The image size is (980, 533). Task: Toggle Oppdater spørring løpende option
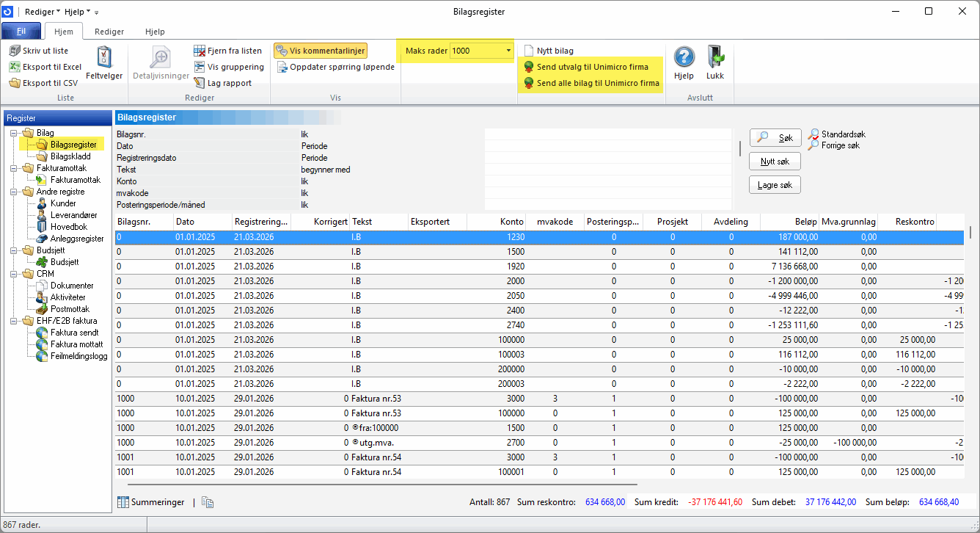click(336, 67)
